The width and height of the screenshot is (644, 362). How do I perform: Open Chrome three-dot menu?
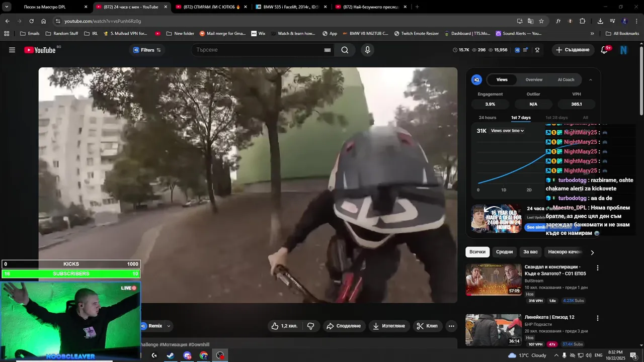coord(637,21)
